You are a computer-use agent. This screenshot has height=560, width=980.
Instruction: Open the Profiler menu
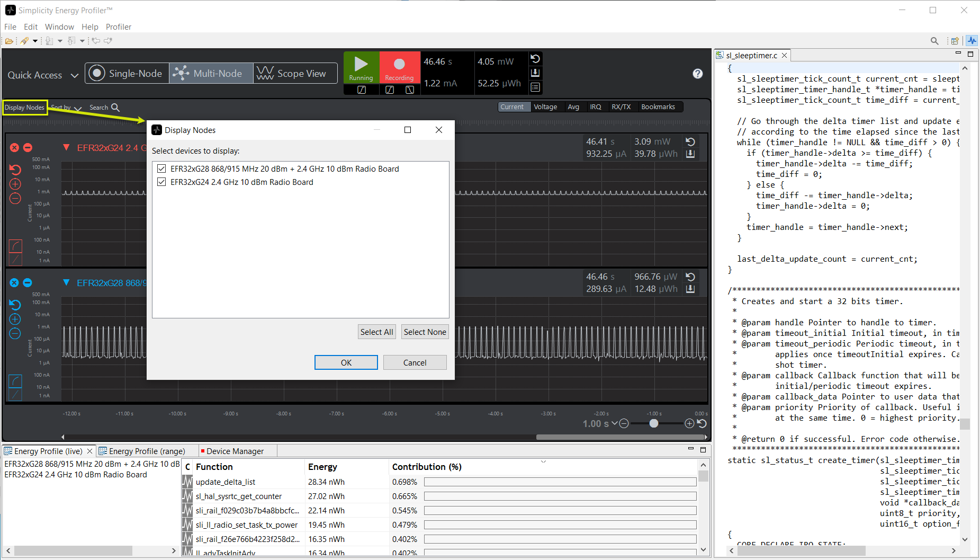[118, 27]
